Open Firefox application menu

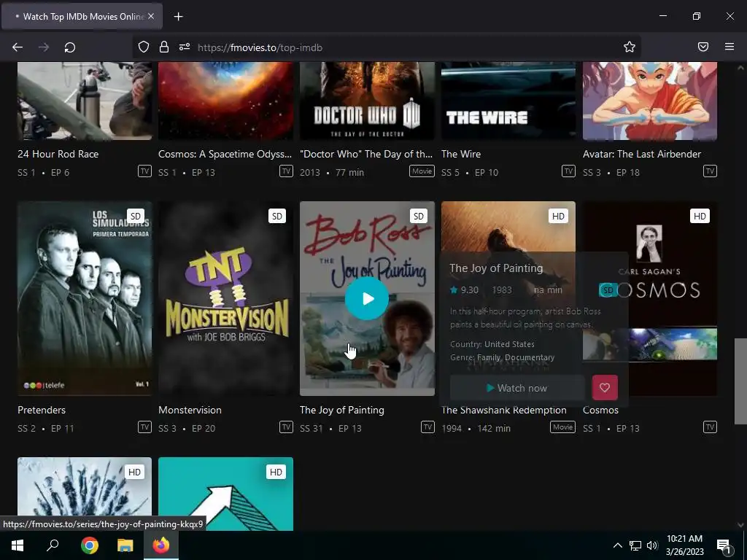coord(729,47)
